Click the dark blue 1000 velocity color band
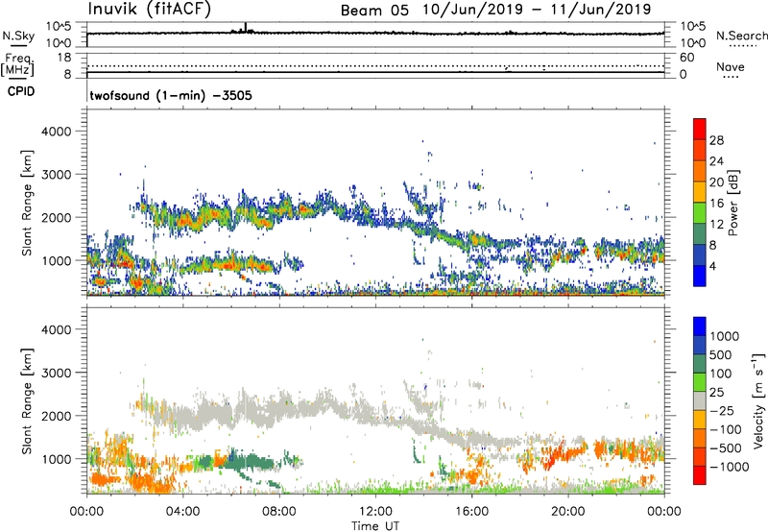 click(x=700, y=326)
